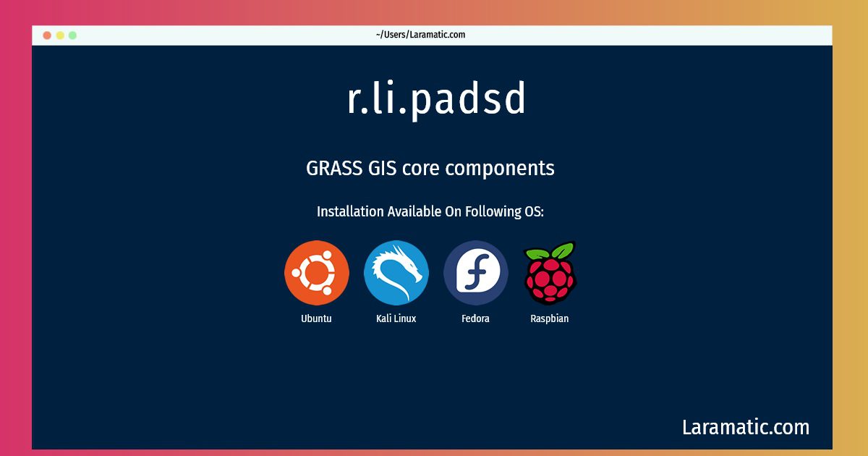Click the r.li.padsd heading
Viewport: 868px width, 456px height.
pyautogui.click(x=436, y=99)
